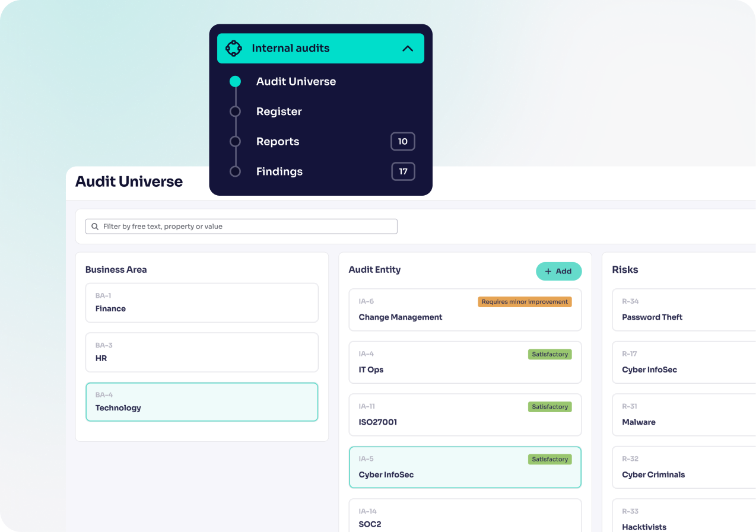The width and height of the screenshot is (756, 532).
Task: Click the Satisfactory badge on Cyber InfoSec
Action: click(549, 459)
